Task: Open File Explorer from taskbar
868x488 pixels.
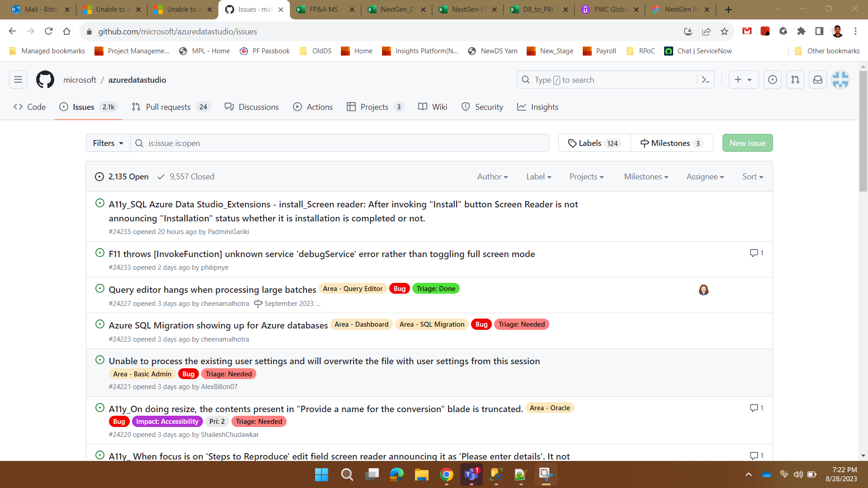Action: click(421, 474)
